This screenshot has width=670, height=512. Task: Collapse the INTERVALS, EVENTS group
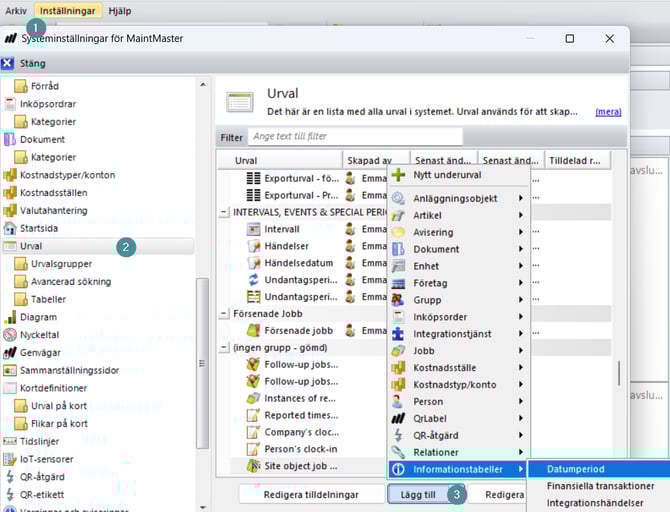224,212
